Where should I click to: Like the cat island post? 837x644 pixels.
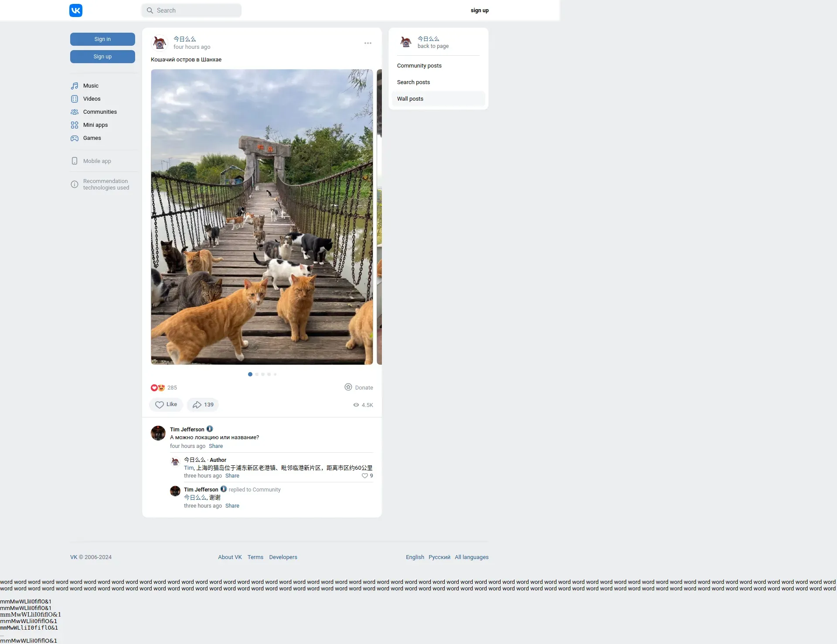click(166, 405)
